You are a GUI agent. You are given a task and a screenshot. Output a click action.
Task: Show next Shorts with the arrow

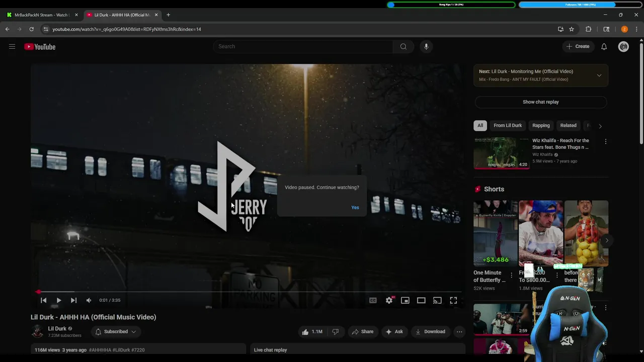pyautogui.click(x=607, y=240)
